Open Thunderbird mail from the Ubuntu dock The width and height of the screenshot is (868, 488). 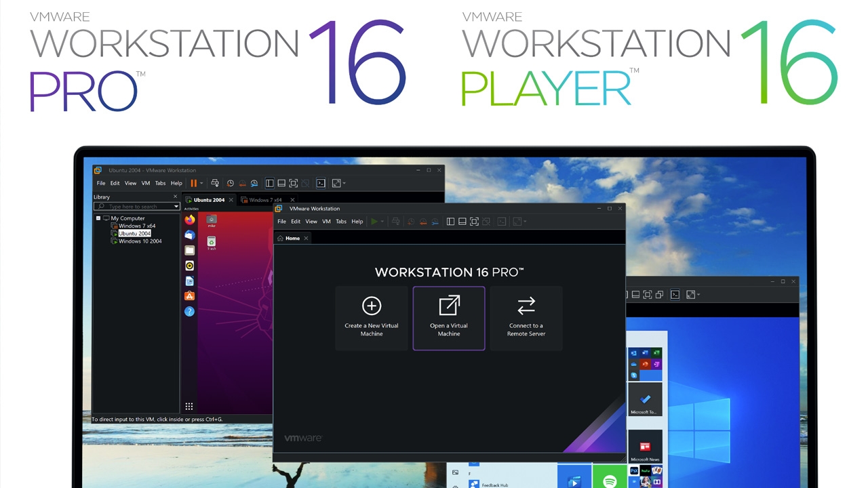pyautogui.click(x=190, y=235)
